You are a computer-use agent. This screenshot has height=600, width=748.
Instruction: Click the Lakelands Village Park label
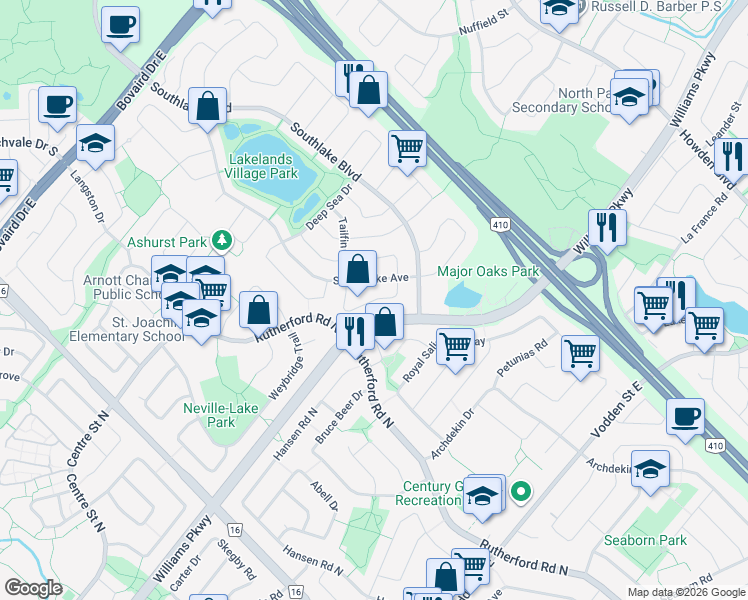pos(261,166)
